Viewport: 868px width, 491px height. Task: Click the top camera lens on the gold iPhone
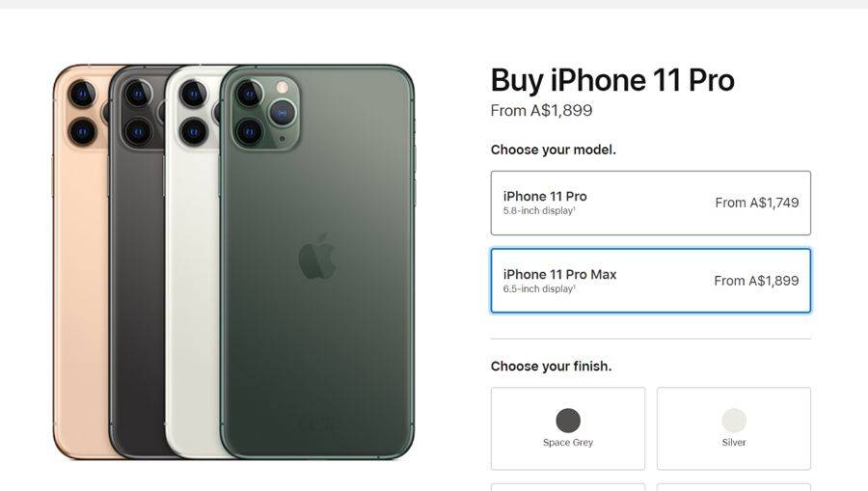click(82, 95)
